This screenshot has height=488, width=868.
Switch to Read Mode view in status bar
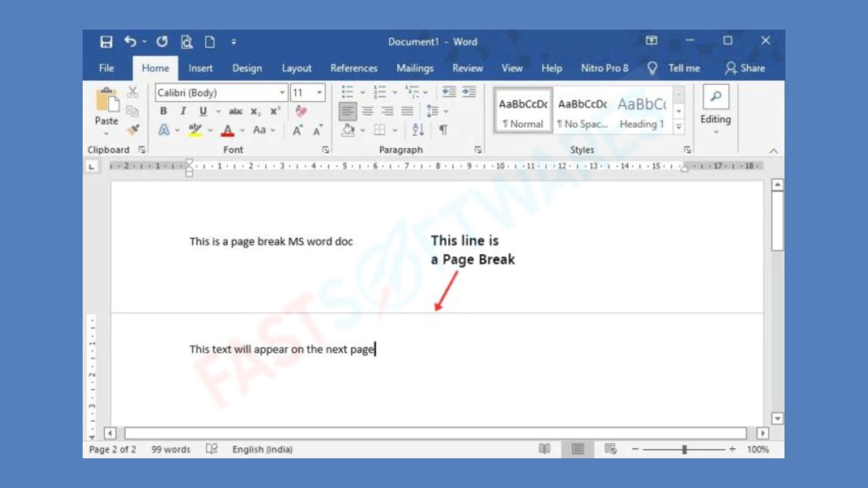click(545, 449)
